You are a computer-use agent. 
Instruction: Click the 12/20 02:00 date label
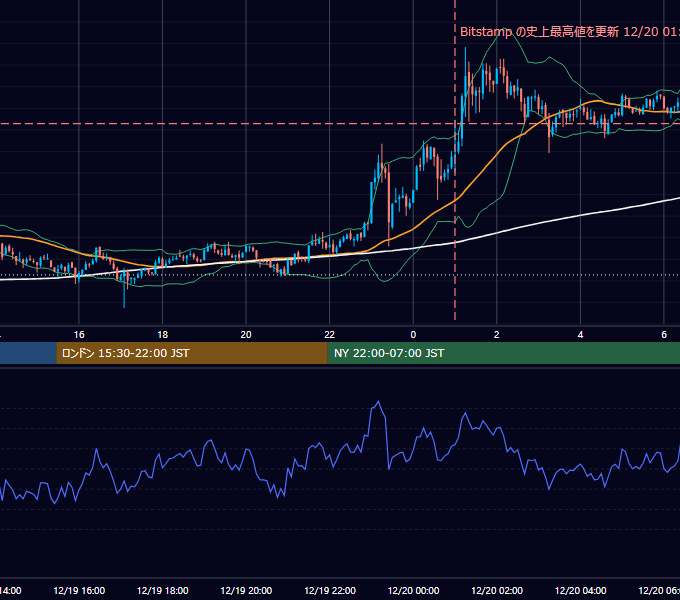[497, 591]
